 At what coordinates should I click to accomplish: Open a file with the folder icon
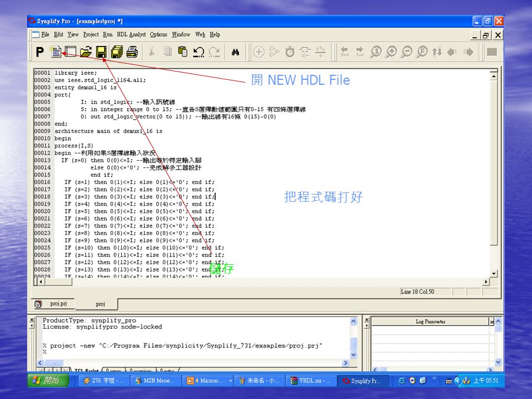pyautogui.click(x=86, y=52)
